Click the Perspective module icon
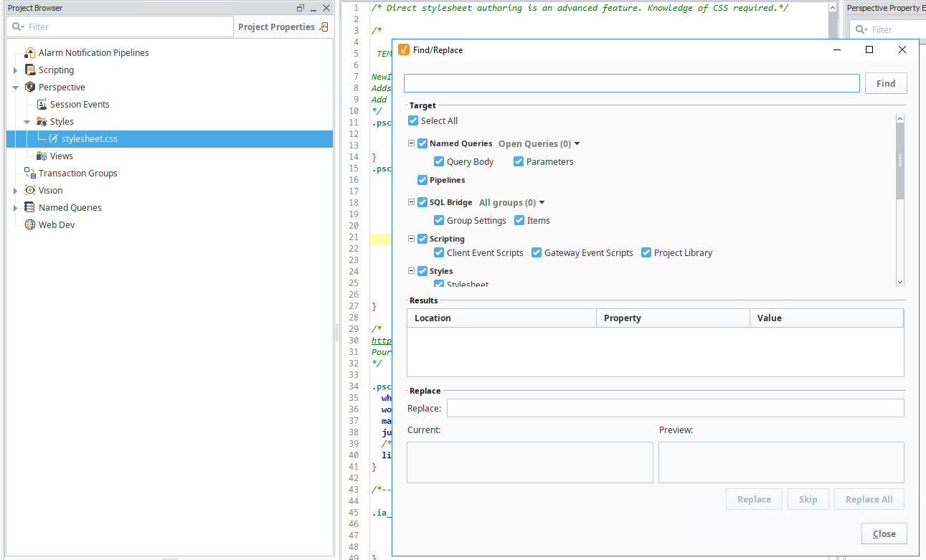The height and width of the screenshot is (560, 926). [29, 87]
